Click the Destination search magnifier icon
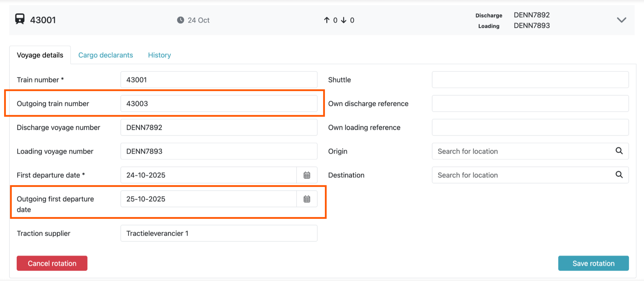This screenshot has width=644, height=281. (619, 175)
